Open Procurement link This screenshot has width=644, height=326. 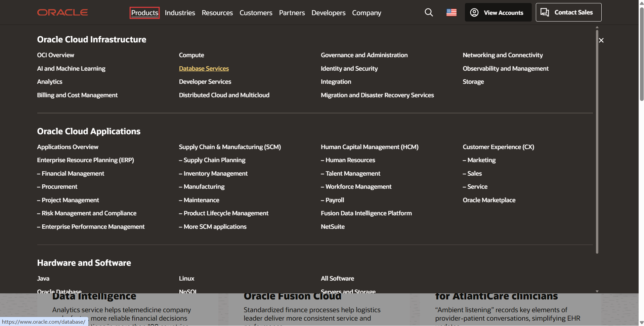click(57, 187)
